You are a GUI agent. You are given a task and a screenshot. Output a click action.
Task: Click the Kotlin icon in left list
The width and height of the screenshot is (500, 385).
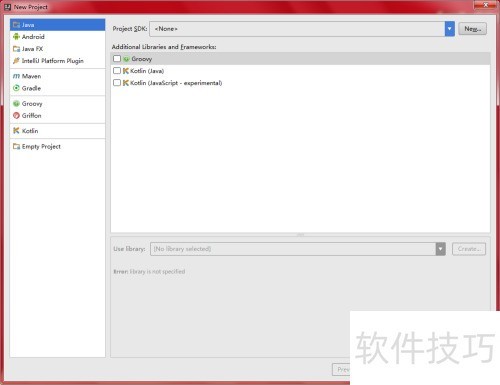[16, 131]
